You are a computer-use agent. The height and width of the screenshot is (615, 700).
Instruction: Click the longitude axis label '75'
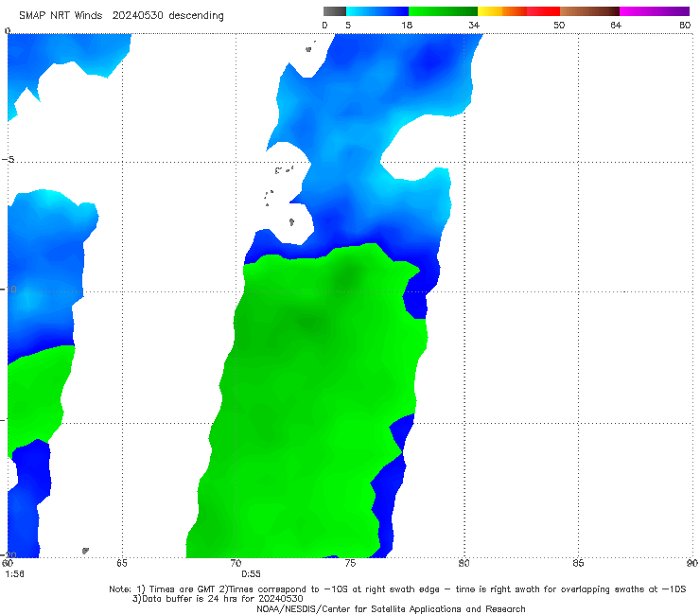click(x=350, y=563)
